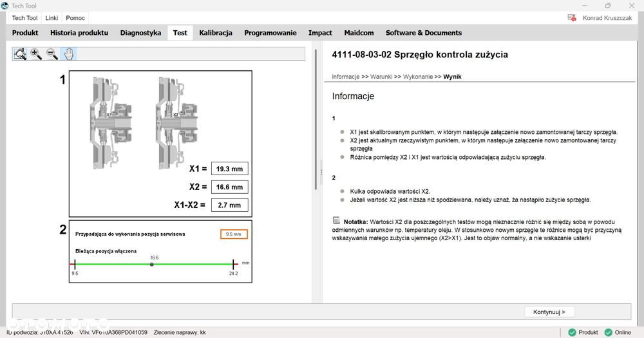Go to the Wykonanie breadcrumb step
This screenshot has height=338, width=644.
point(418,77)
